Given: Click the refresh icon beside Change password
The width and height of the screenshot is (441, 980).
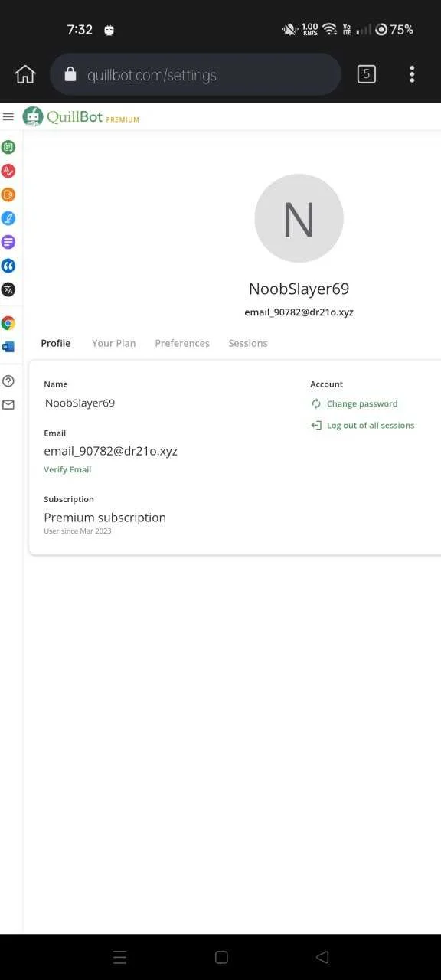Looking at the screenshot, I should (316, 403).
